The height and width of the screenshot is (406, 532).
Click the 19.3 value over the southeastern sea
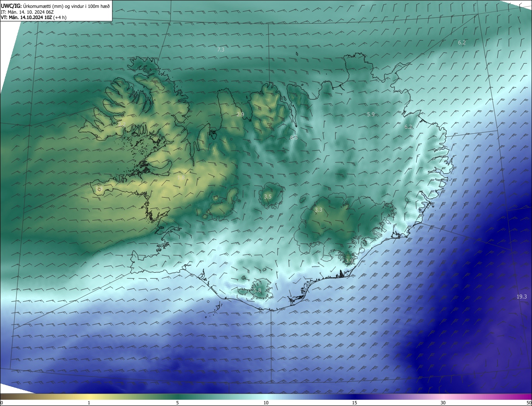pos(522,296)
